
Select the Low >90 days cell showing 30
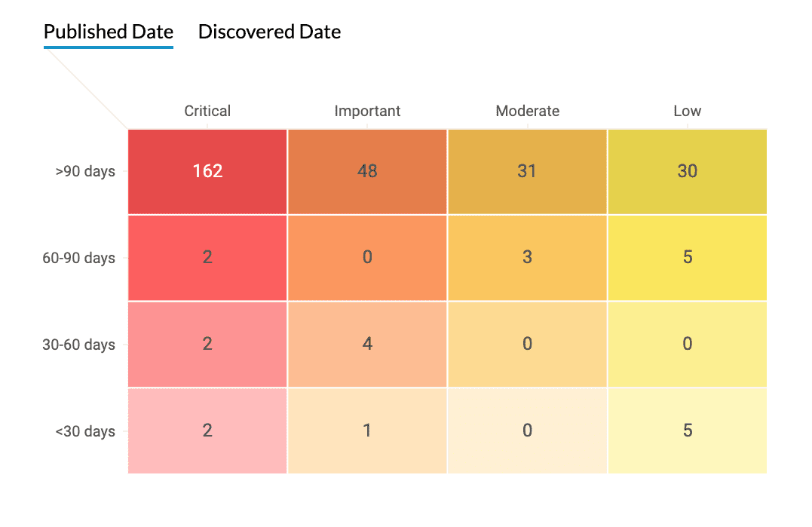687,171
